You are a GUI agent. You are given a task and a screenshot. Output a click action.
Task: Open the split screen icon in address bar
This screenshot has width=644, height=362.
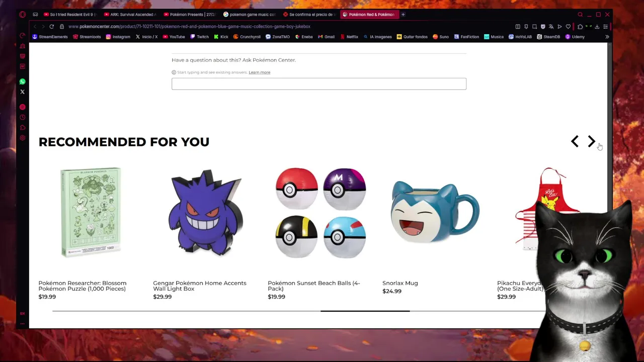(x=518, y=27)
